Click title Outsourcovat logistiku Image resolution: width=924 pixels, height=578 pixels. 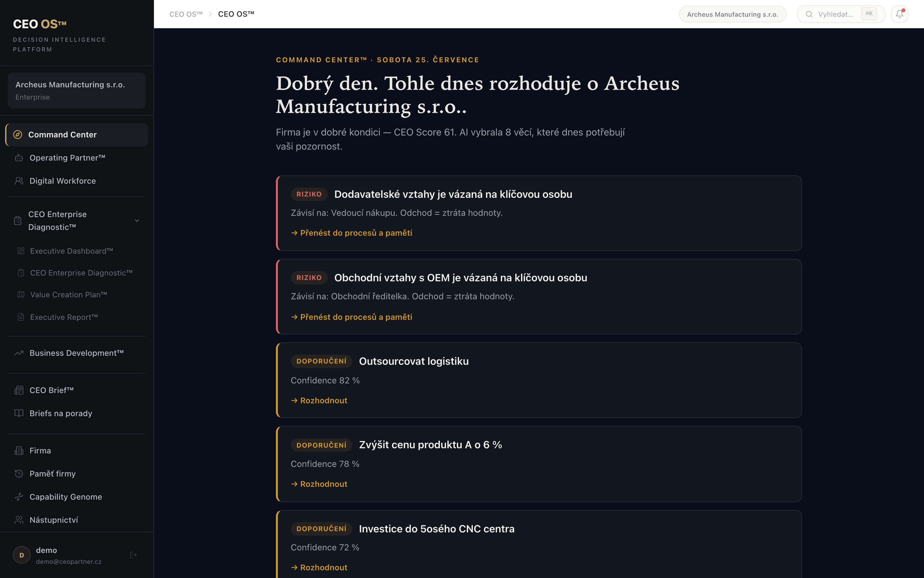point(414,361)
